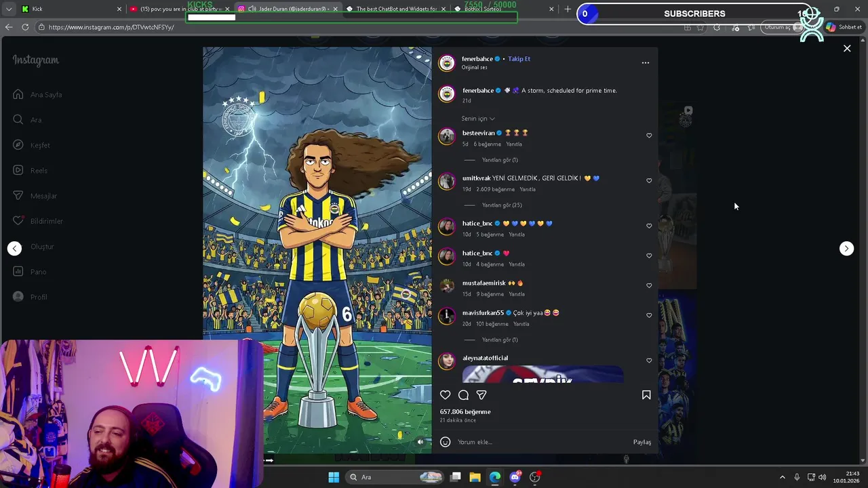Open File Explorer from taskbar
The width and height of the screenshot is (868, 488).
point(475,477)
